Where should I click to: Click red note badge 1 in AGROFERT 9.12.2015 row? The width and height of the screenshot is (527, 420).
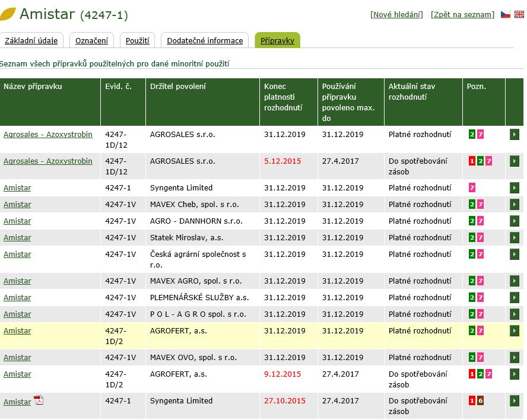click(x=472, y=374)
